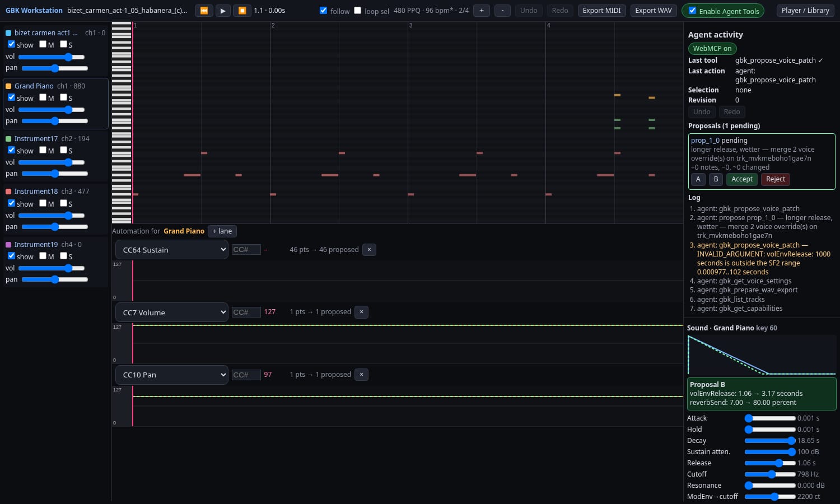
Task: Click the Instrument18 red track color swatch
Action: (x=8, y=192)
